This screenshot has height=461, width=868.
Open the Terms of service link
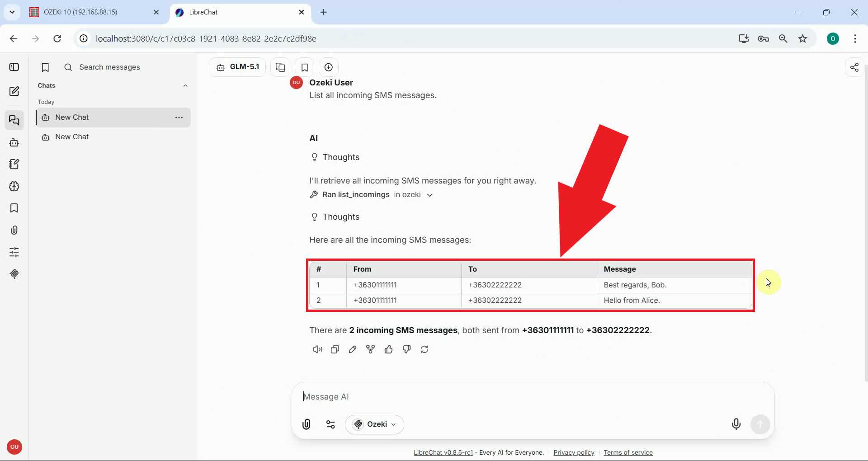628,453
